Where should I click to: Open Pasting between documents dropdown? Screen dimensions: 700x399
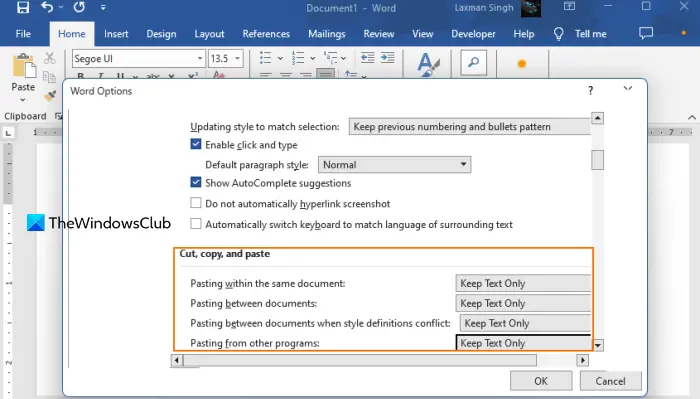(523, 303)
